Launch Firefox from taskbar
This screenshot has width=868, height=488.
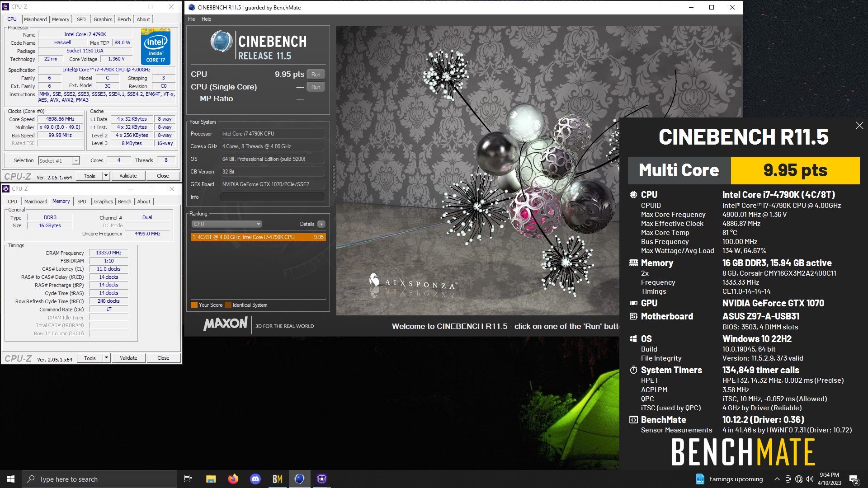tap(233, 479)
